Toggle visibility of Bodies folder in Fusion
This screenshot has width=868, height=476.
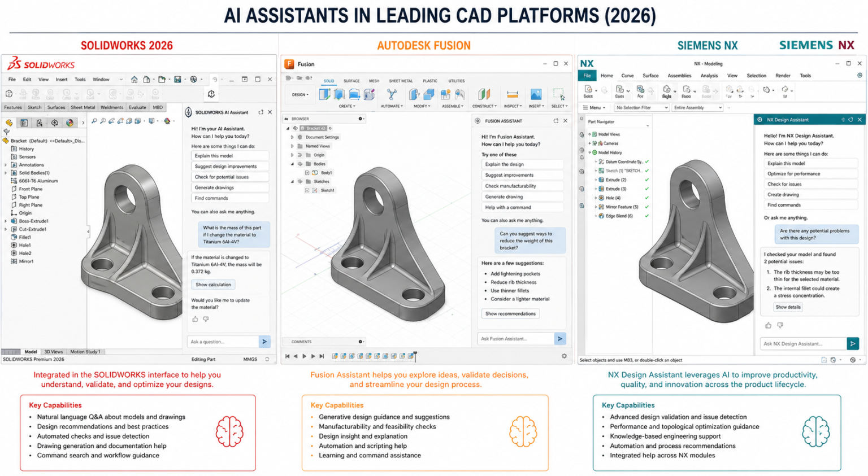point(300,164)
